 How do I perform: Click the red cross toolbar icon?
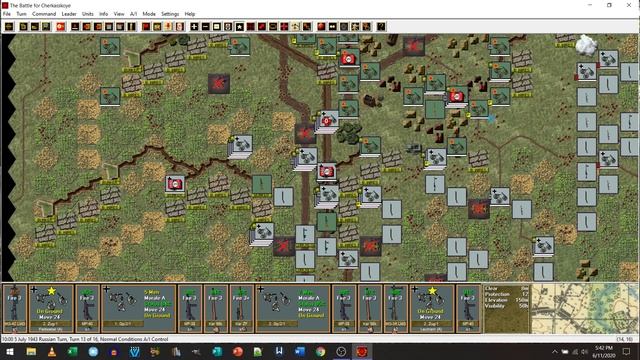(x=284, y=27)
